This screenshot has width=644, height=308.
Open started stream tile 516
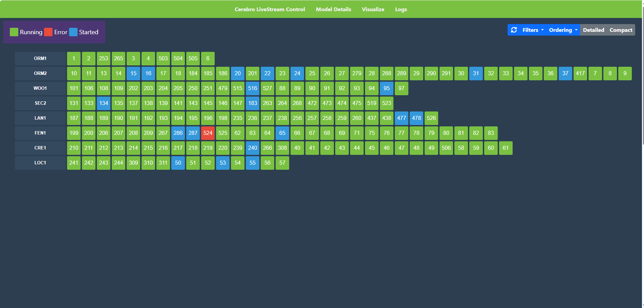pos(253,88)
